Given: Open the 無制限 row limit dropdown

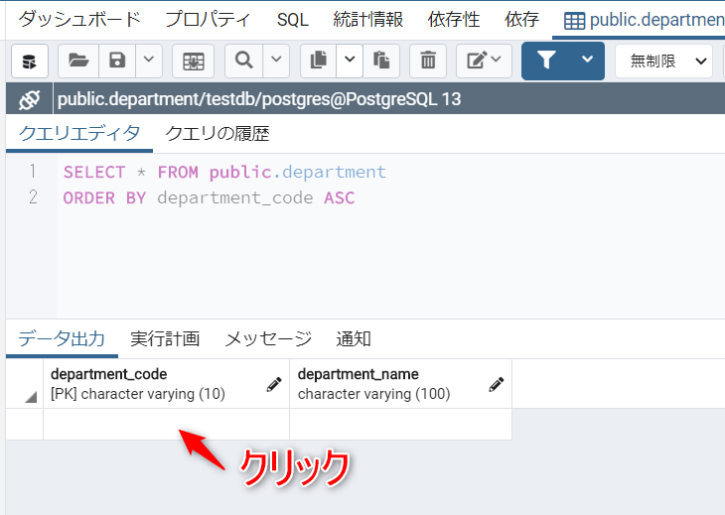Looking at the screenshot, I should [663, 61].
